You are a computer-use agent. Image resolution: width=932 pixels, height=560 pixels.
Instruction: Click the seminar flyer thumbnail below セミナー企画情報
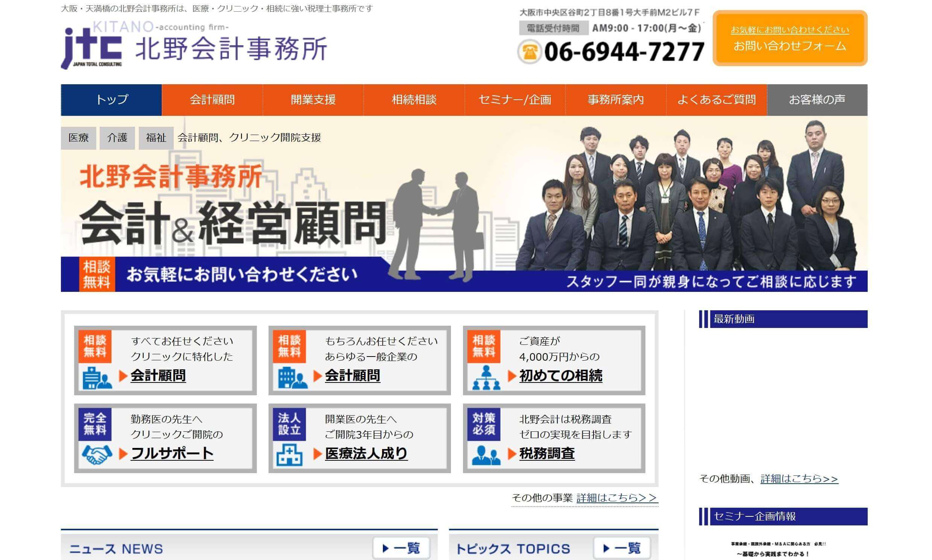coord(779,549)
